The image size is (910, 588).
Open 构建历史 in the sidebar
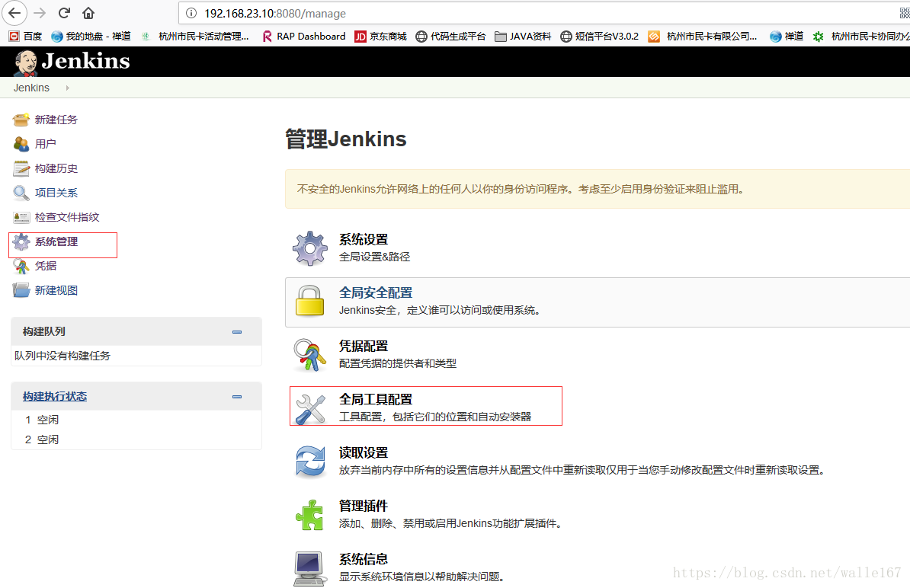(56, 168)
